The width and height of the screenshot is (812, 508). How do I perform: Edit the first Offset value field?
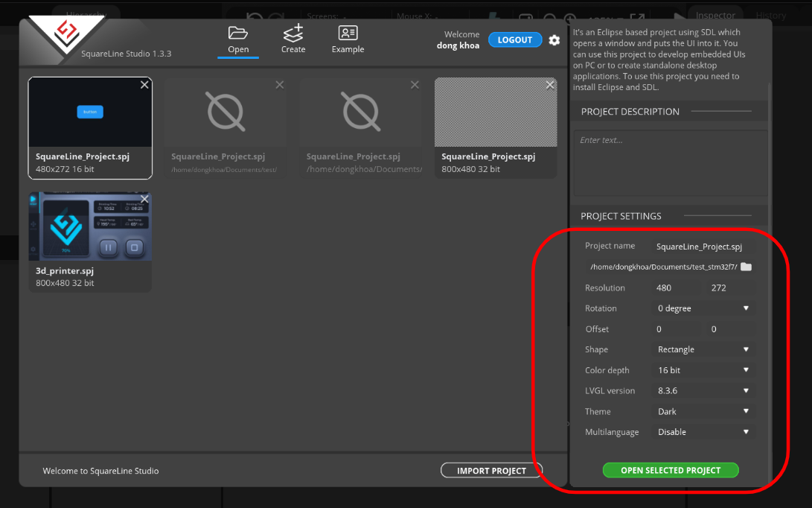tap(677, 329)
